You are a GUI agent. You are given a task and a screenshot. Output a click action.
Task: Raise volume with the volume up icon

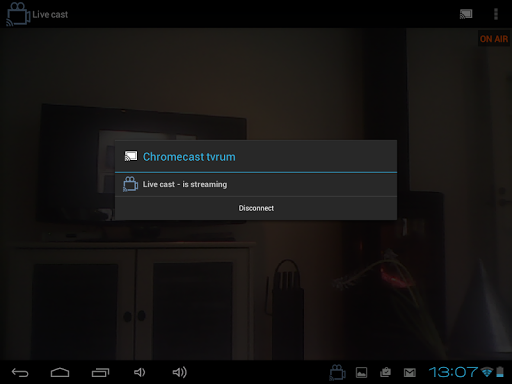[x=180, y=372]
